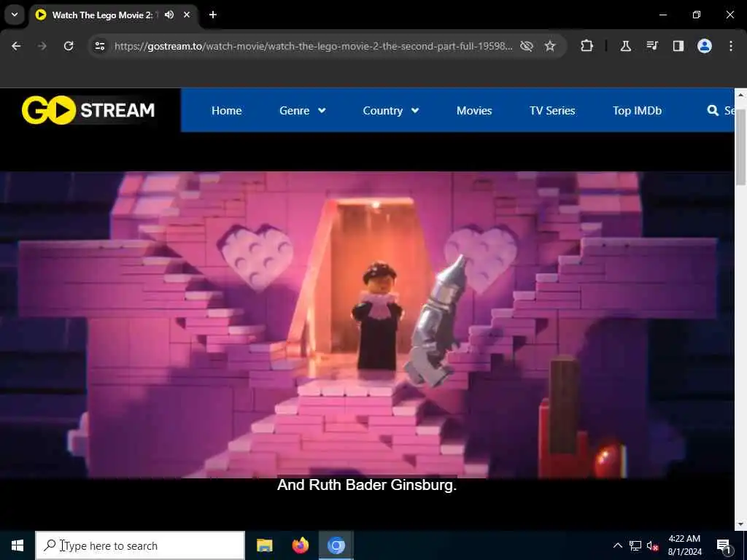Expand the Genre dropdown menu
The image size is (747, 560).
[x=303, y=111]
